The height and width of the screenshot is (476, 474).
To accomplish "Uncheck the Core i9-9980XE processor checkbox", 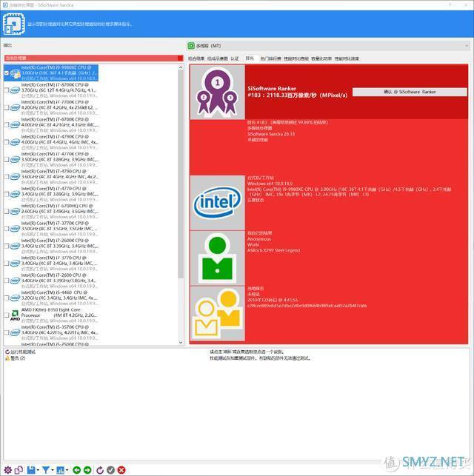I will (x=7, y=73).
